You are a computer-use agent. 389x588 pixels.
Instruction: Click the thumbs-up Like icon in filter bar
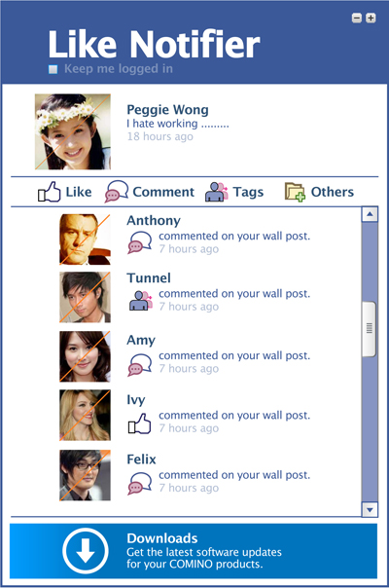[49, 192]
